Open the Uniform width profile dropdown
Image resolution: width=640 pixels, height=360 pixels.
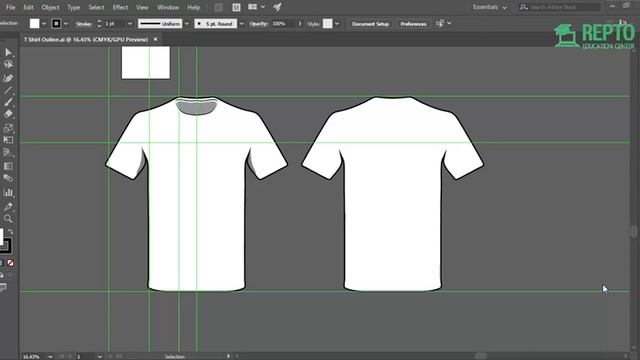coord(187,24)
